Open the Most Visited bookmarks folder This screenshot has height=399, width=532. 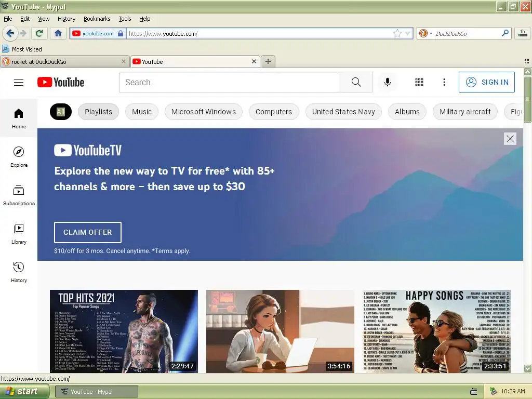[x=22, y=49]
